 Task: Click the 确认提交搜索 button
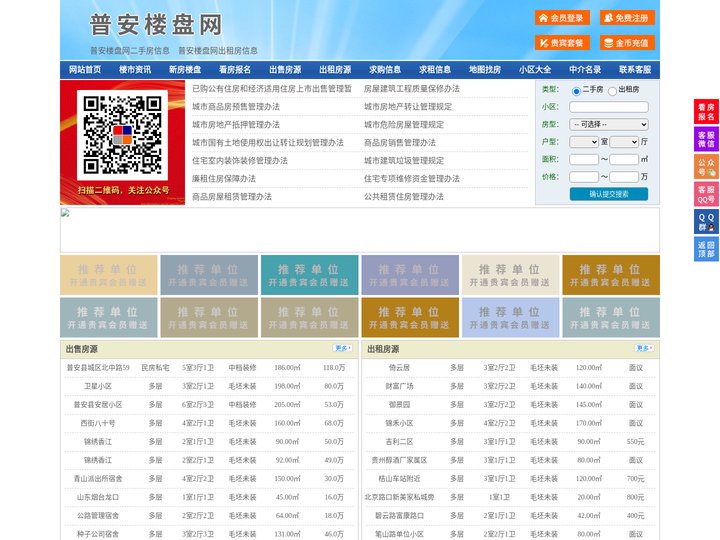[609, 194]
